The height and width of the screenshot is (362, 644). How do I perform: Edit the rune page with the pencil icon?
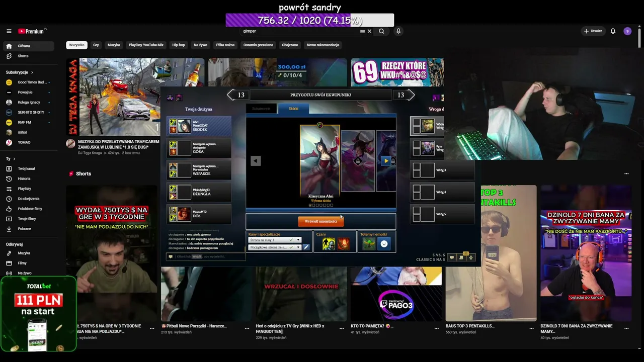click(x=306, y=247)
